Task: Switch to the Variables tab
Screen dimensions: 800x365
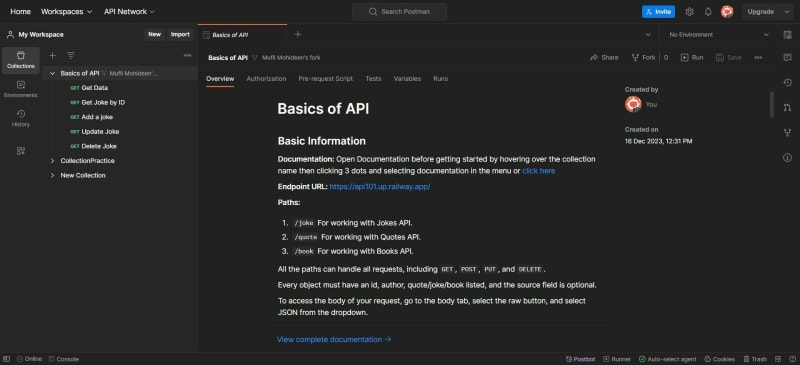Action: [x=407, y=79]
